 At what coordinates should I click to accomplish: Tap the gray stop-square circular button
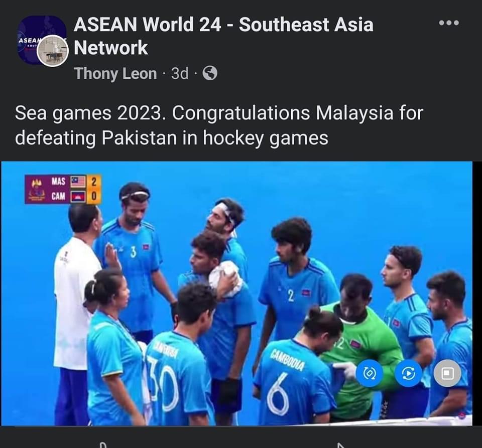[x=447, y=373]
